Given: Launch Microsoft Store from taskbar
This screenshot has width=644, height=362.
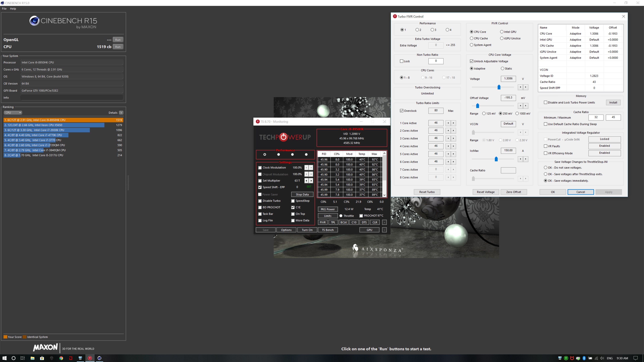Looking at the screenshot, I should [42, 358].
